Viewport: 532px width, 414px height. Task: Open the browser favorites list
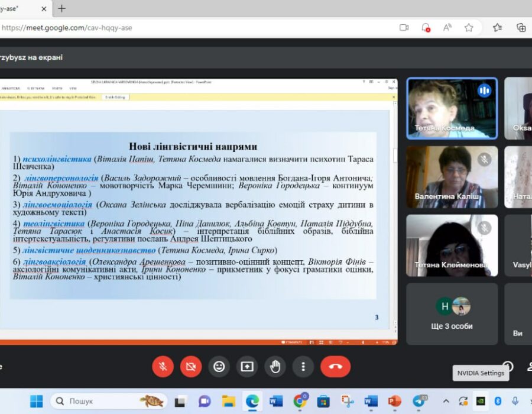pos(497,27)
